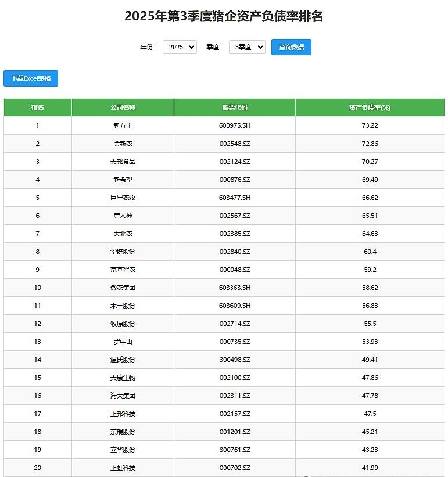
Task: Select company name 禾丰股份
Action: [123, 306]
